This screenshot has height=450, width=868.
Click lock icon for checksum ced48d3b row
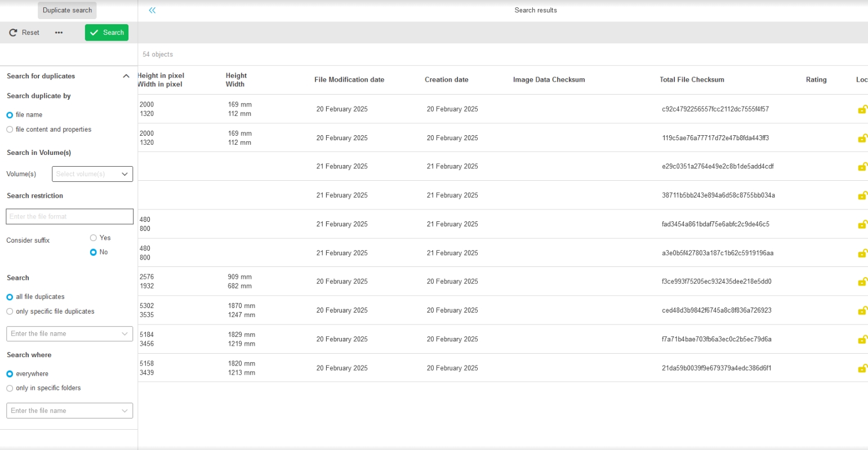point(862,310)
